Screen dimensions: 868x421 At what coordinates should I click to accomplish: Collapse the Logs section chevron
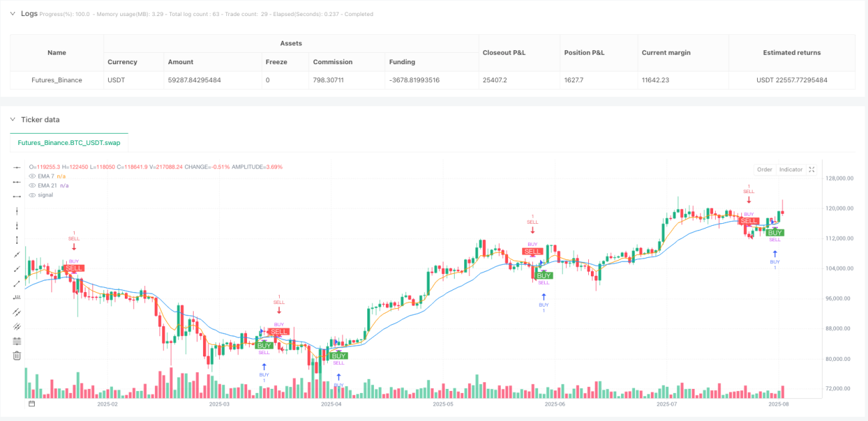tap(12, 13)
